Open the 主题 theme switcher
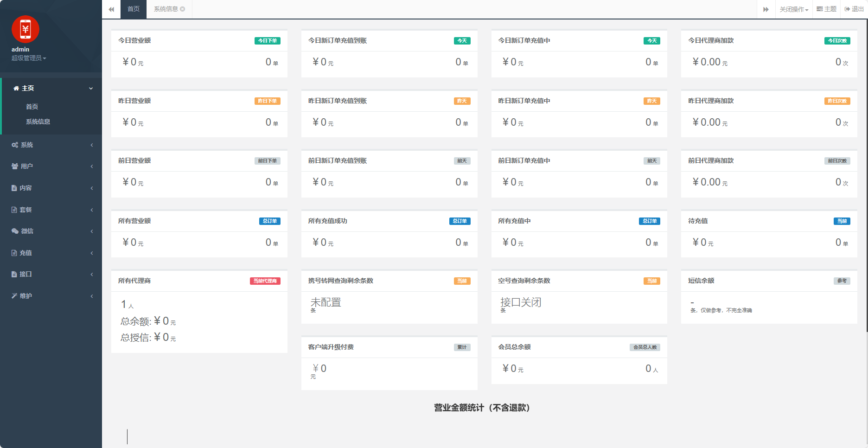Screen dimensions: 868x448 coord(826,9)
